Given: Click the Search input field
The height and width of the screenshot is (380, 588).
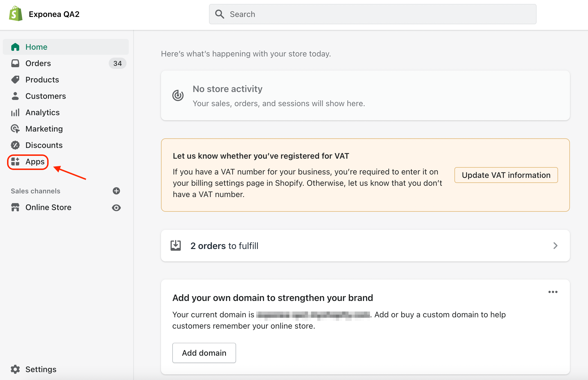Looking at the screenshot, I should click(x=373, y=14).
